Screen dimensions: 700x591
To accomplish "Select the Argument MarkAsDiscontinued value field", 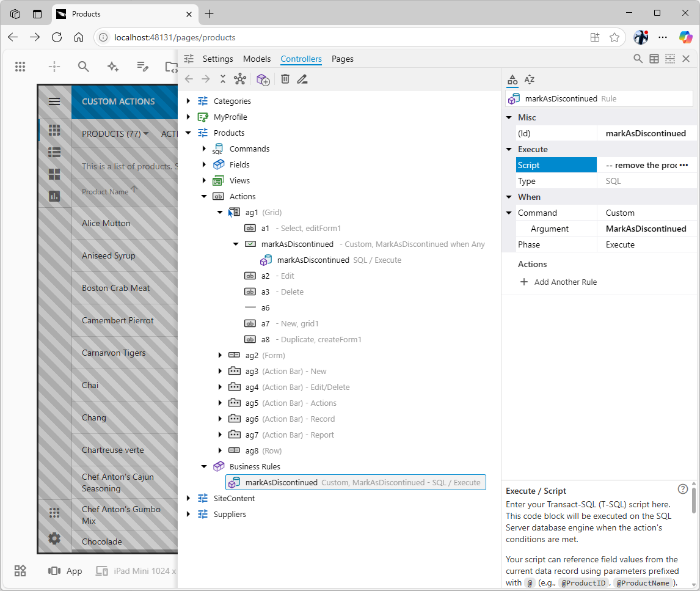I will (x=646, y=229).
